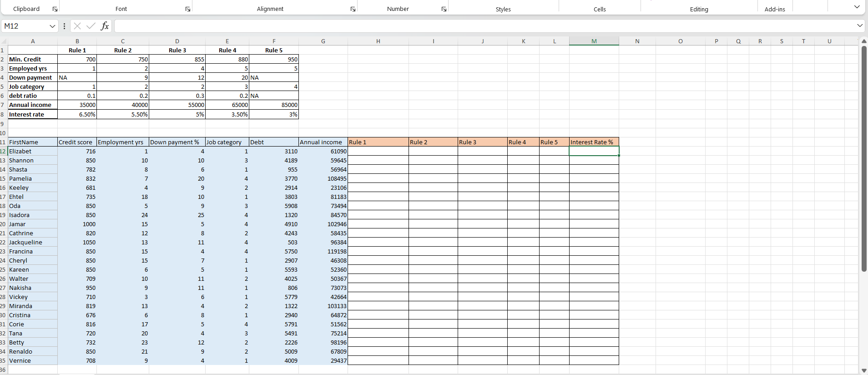868x375 pixels.
Task: Select the orange Rule 5 header in column L
Action: click(x=555, y=142)
